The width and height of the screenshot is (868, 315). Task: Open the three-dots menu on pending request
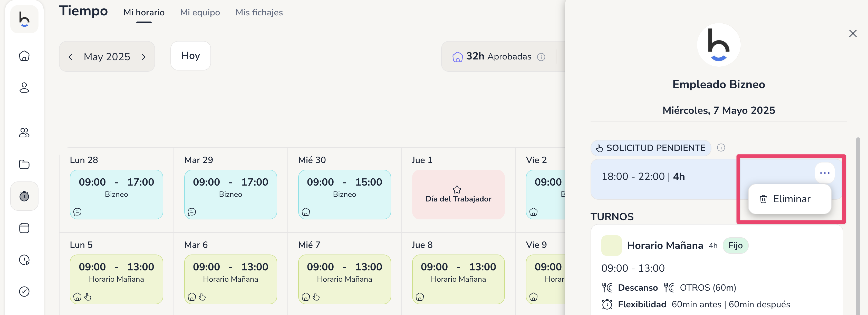tap(825, 173)
